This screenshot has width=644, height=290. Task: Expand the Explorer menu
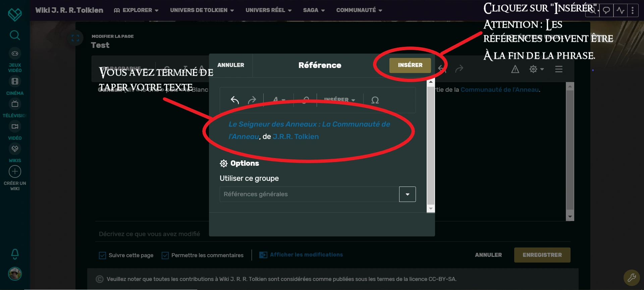tap(136, 10)
